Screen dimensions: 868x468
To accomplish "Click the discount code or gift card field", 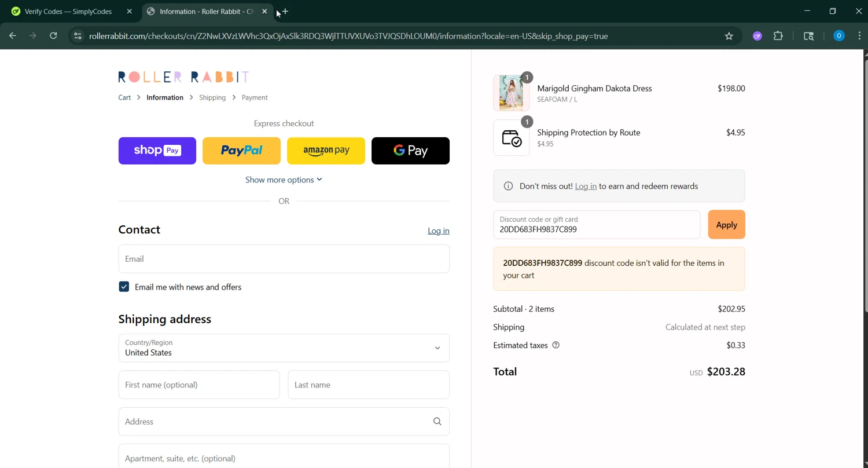I will 597,225.
